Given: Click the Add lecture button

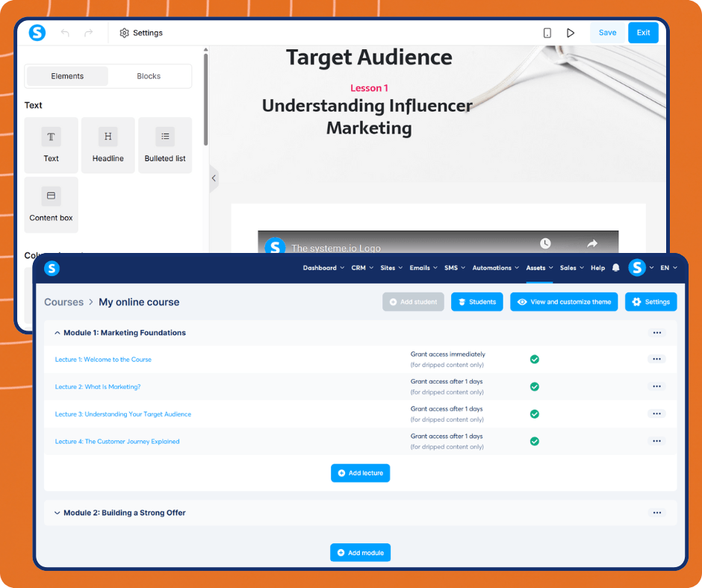Looking at the screenshot, I should point(361,473).
